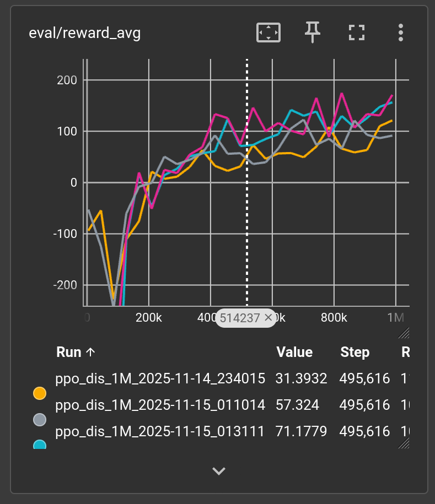Click the fit domain to data icon
Image resolution: width=435 pixels, height=504 pixels.
coord(268,32)
